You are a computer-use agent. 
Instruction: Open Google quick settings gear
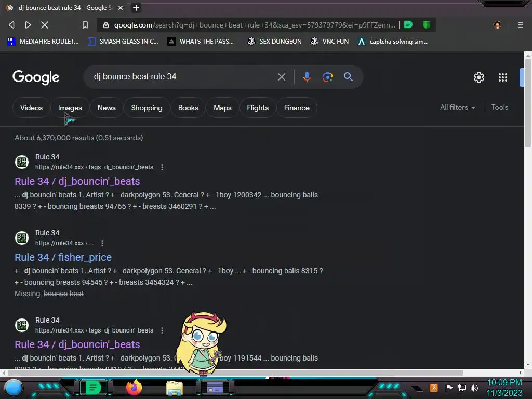[x=478, y=77]
